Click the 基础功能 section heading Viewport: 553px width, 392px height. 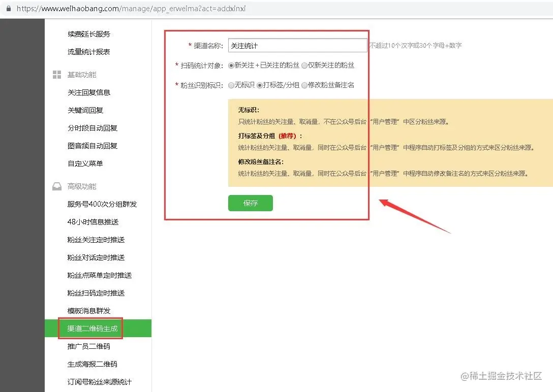pyautogui.click(x=82, y=75)
